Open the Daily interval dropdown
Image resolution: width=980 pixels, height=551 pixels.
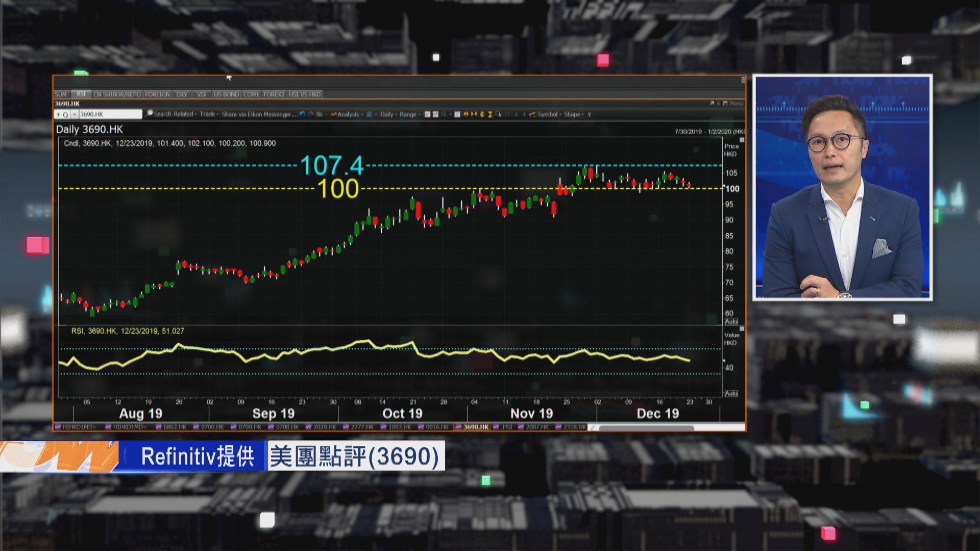pyautogui.click(x=387, y=114)
